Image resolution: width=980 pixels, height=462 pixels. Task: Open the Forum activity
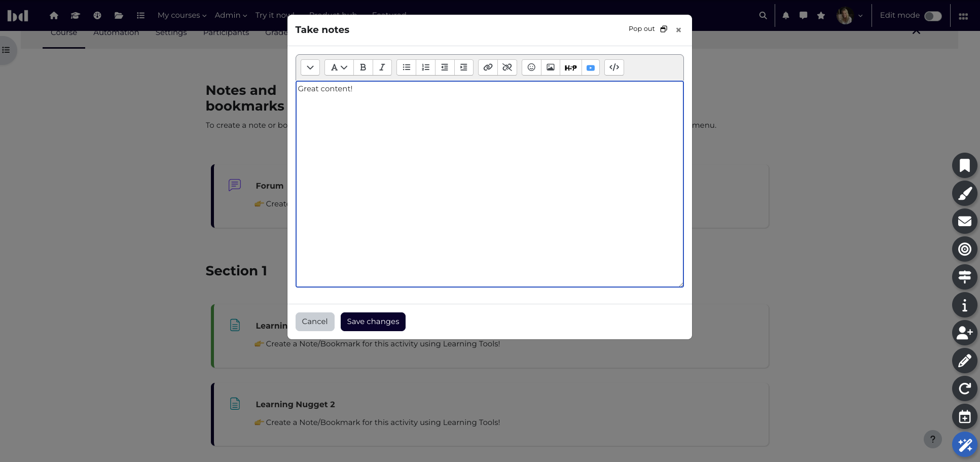click(270, 186)
